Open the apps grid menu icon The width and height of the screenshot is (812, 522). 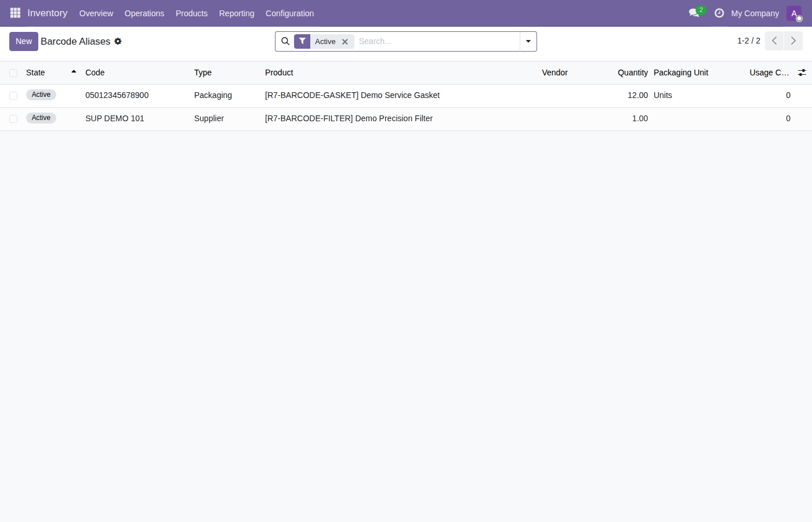pos(15,13)
